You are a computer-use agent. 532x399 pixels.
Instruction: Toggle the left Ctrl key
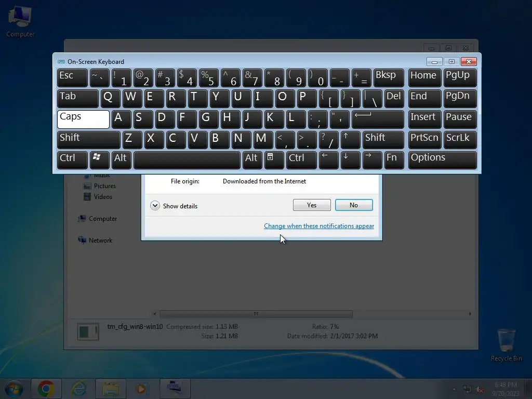[72, 160]
